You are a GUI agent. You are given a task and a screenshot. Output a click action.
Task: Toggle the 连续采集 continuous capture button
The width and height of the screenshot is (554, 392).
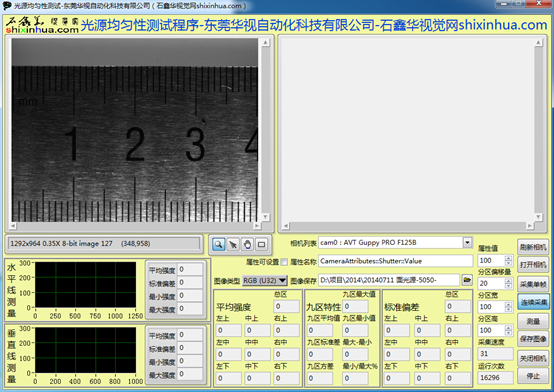pyautogui.click(x=533, y=302)
